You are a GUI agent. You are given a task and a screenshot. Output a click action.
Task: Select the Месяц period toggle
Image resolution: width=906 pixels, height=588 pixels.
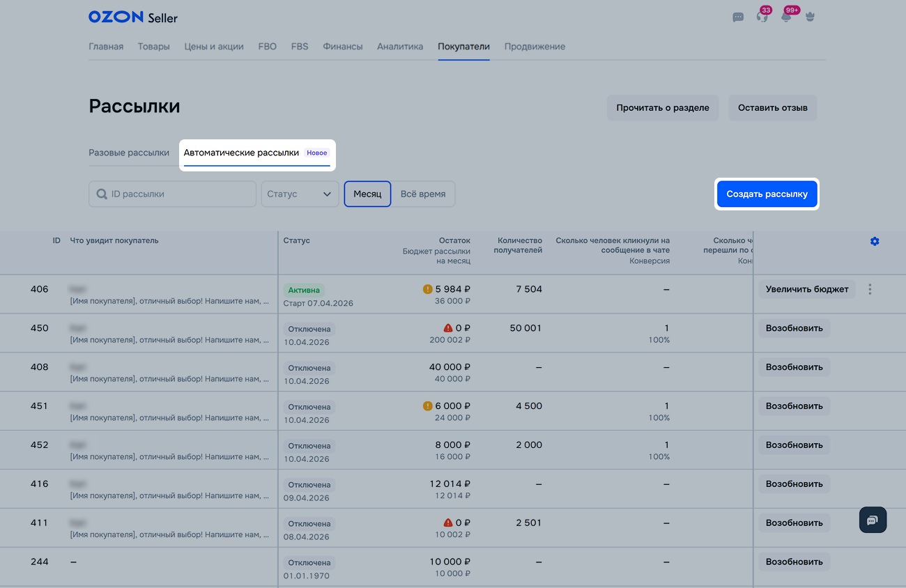pyautogui.click(x=367, y=194)
